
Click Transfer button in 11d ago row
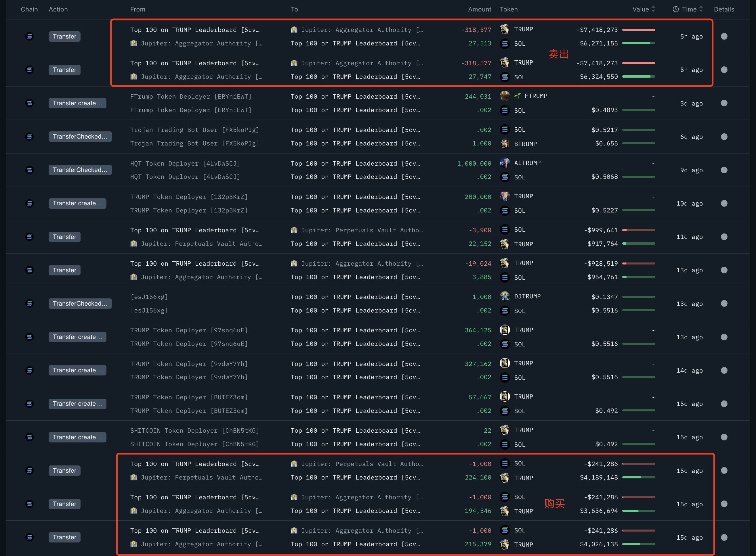(64, 237)
